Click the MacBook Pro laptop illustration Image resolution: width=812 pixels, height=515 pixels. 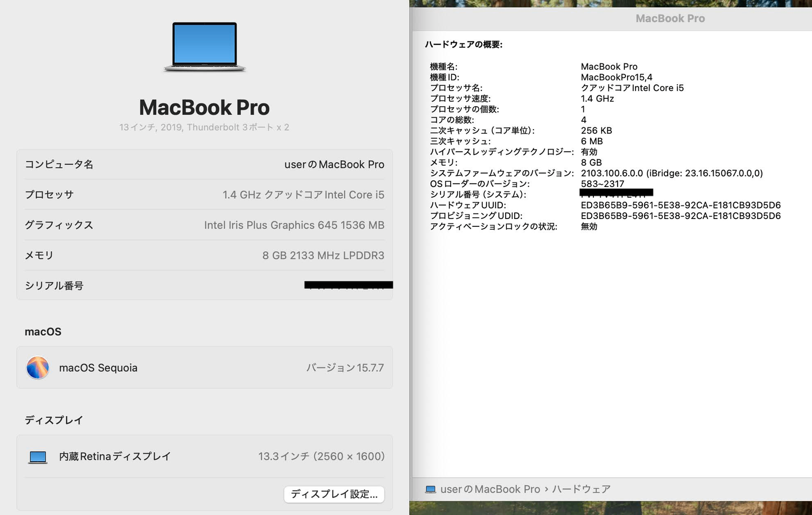pos(205,47)
